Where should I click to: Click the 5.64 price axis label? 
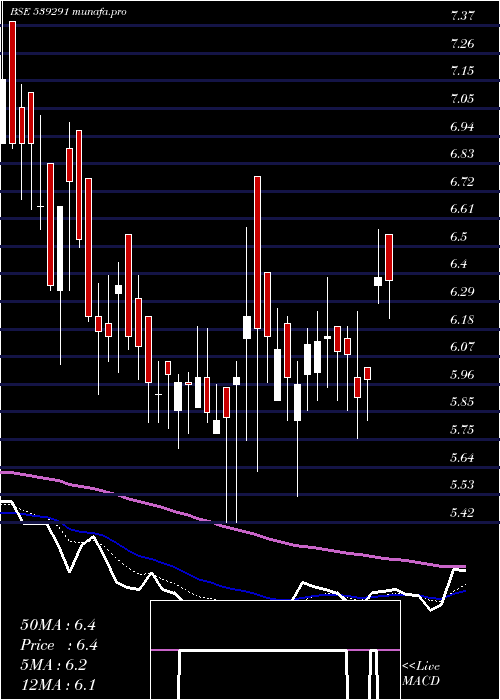[462, 457]
